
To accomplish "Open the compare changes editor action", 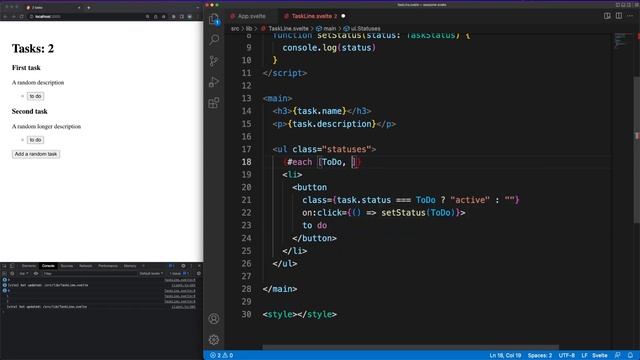I will click(x=607, y=16).
